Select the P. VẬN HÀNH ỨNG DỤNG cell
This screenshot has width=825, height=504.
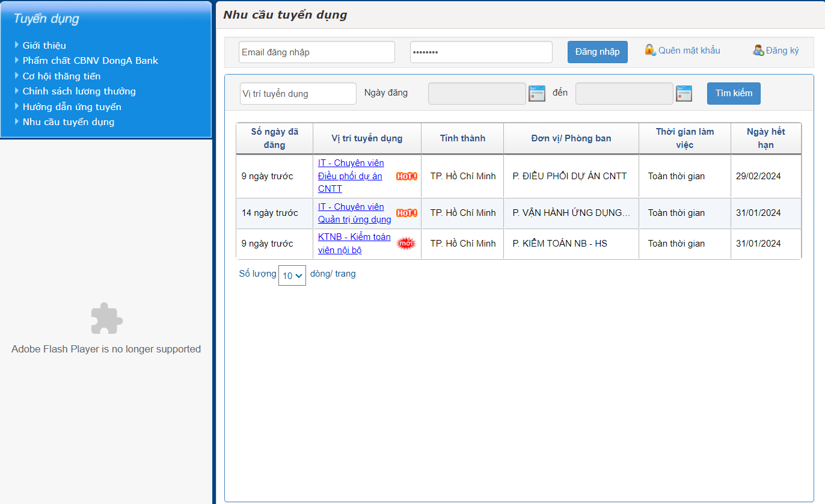tap(571, 213)
